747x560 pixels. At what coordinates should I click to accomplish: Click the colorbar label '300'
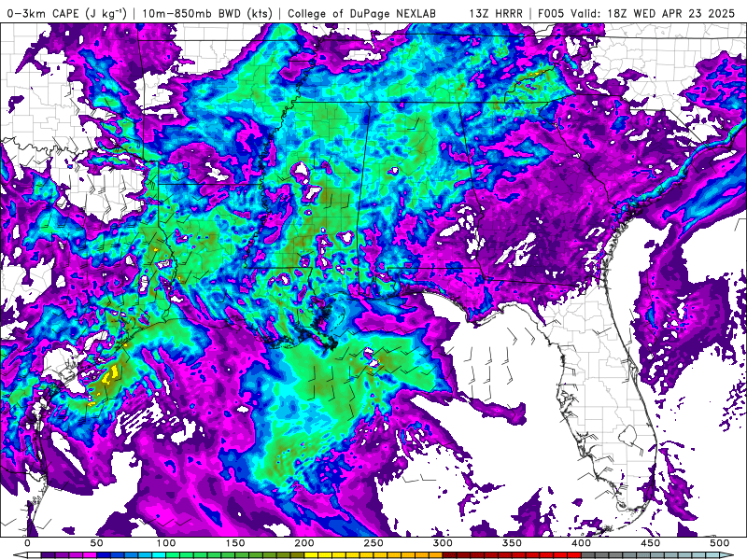click(443, 543)
